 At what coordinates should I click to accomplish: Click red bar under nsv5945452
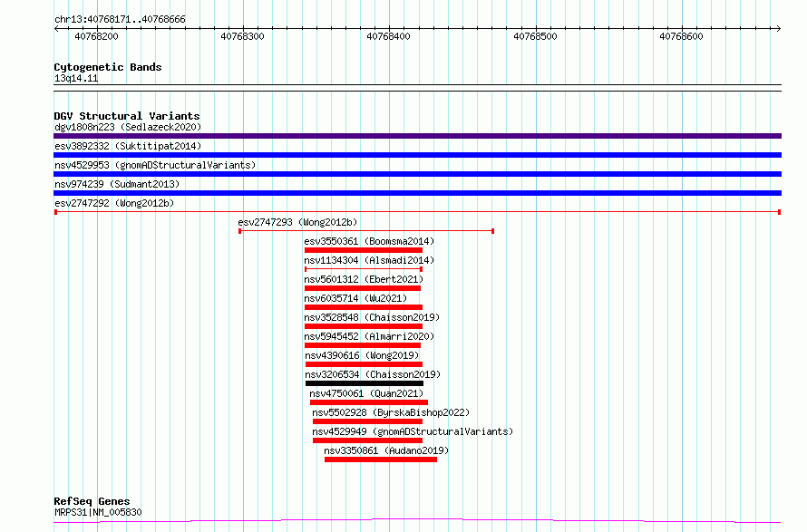click(x=363, y=345)
